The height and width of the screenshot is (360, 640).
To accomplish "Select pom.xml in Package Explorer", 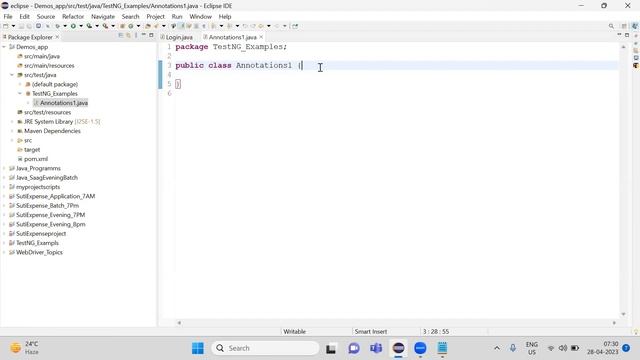I will click(36, 159).
